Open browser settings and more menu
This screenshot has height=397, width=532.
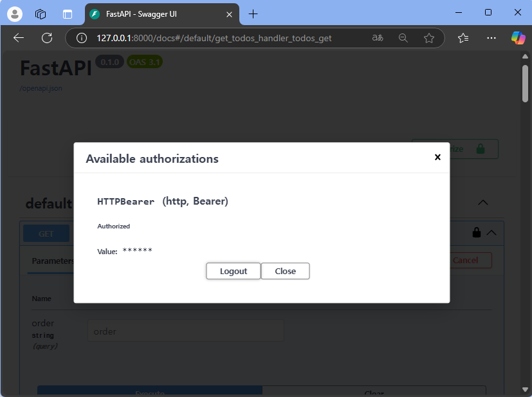click(491, 38)
